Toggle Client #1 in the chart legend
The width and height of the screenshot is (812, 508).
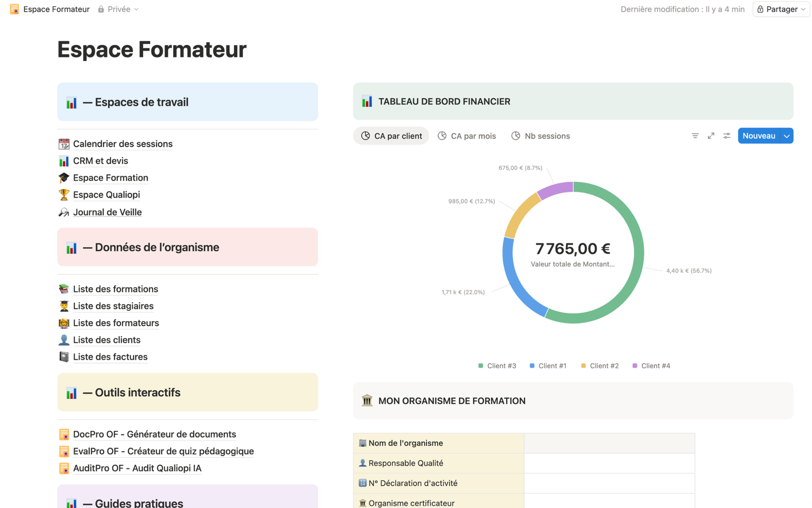pyautogui.click(x=548, y=365)
